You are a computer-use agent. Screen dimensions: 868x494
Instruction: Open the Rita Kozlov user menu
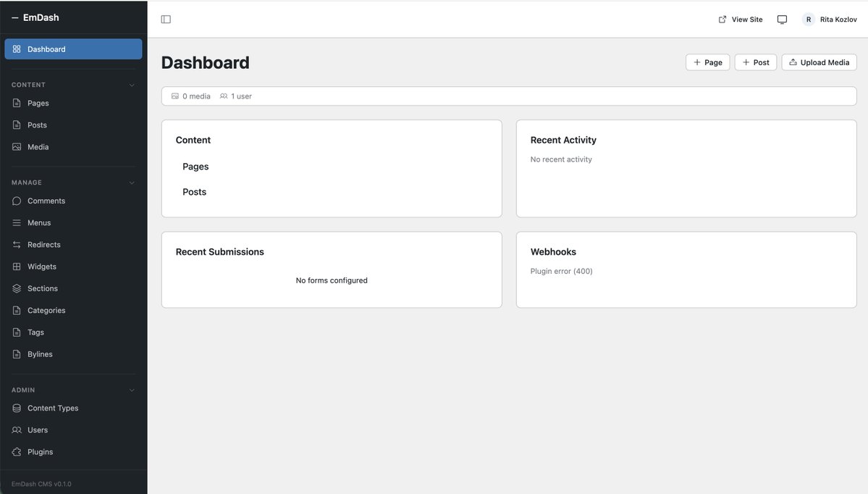coord(829,20)
